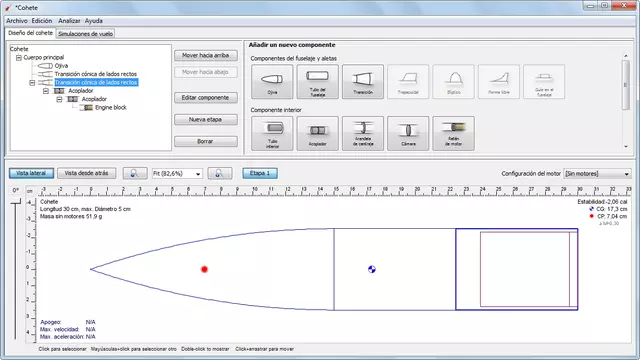This screenshot has height=360, width=640.
Task: Click the red CP marker on rocket
Action: (x=204, y=269)
